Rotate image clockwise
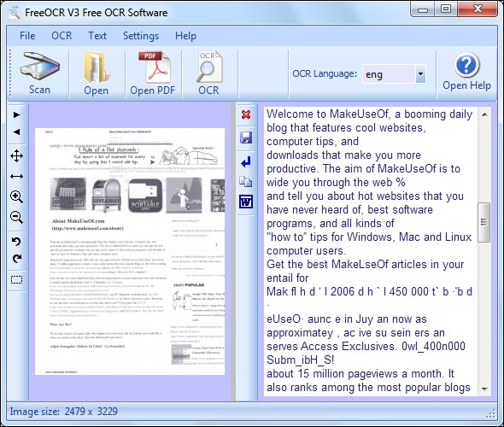This screenshot has width=504, height=427. point(17,259)
